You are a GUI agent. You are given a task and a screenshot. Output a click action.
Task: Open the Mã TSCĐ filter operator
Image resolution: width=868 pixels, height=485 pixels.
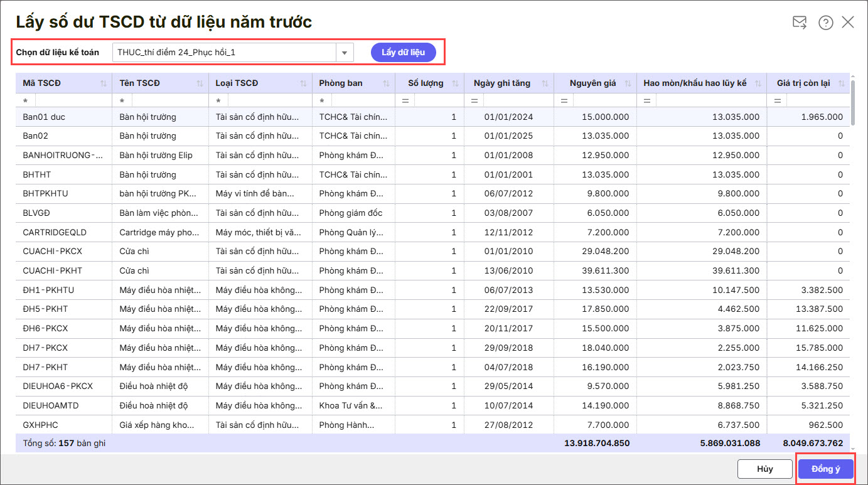tap(25, 101)
